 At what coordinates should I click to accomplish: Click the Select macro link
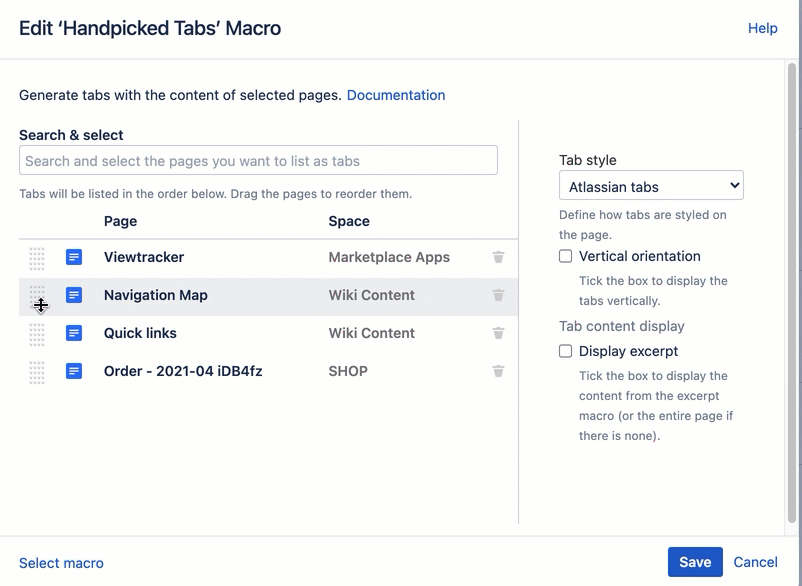pyautogui.click(x=61, y=563)
